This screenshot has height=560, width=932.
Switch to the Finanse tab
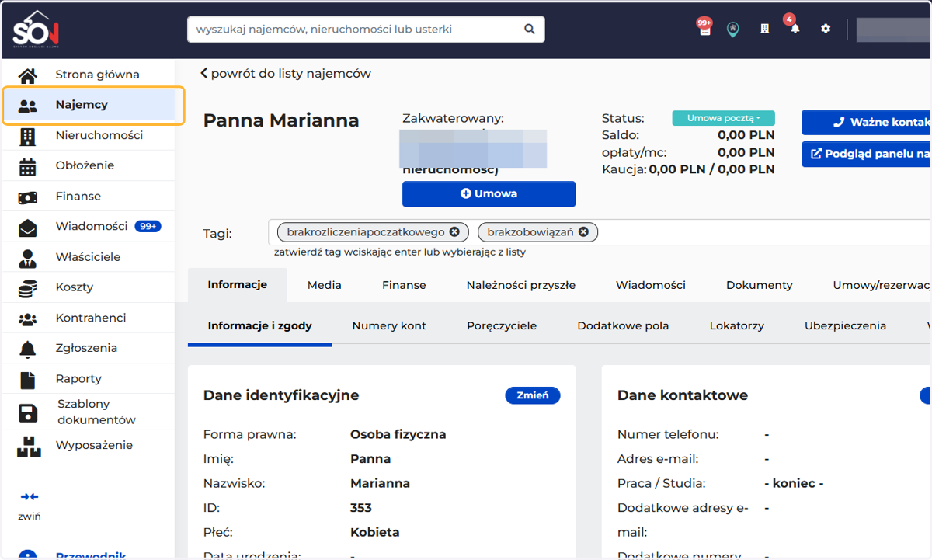(404, 285)
